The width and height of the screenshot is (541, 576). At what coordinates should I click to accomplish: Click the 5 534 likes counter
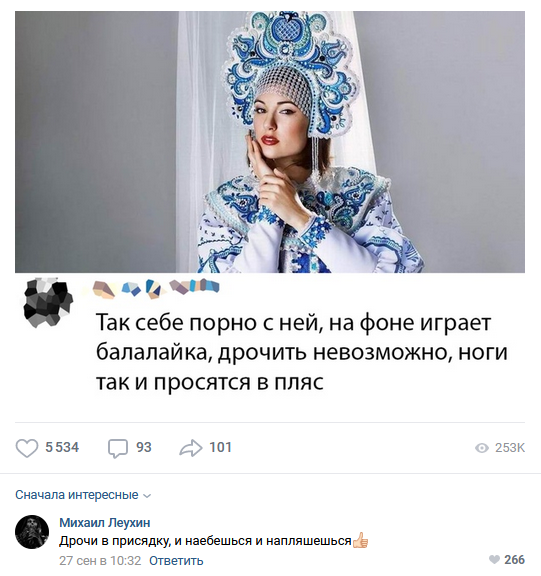click(62, 447)
